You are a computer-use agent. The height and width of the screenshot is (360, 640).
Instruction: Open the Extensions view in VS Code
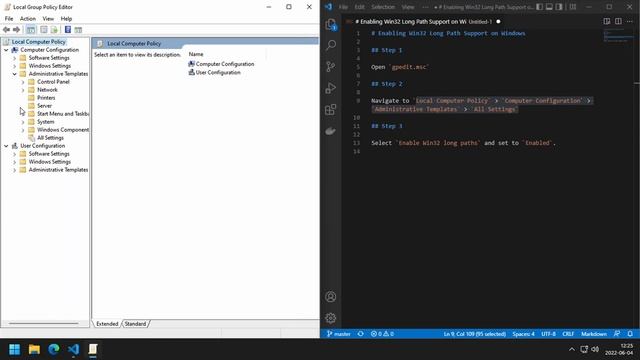(331, 109)
